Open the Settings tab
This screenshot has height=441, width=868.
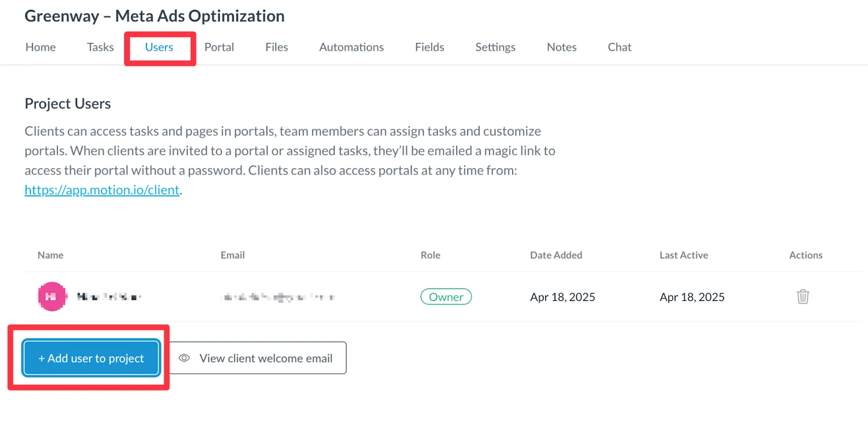point(495,47)
